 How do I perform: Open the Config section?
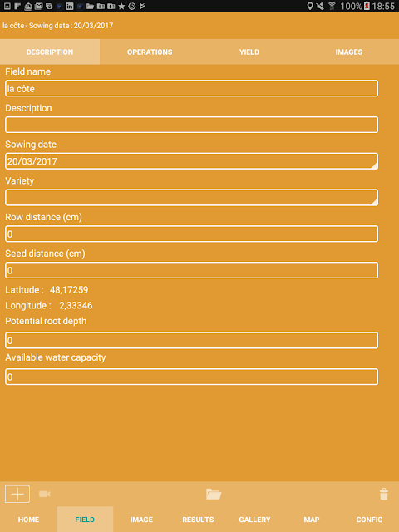369,520
